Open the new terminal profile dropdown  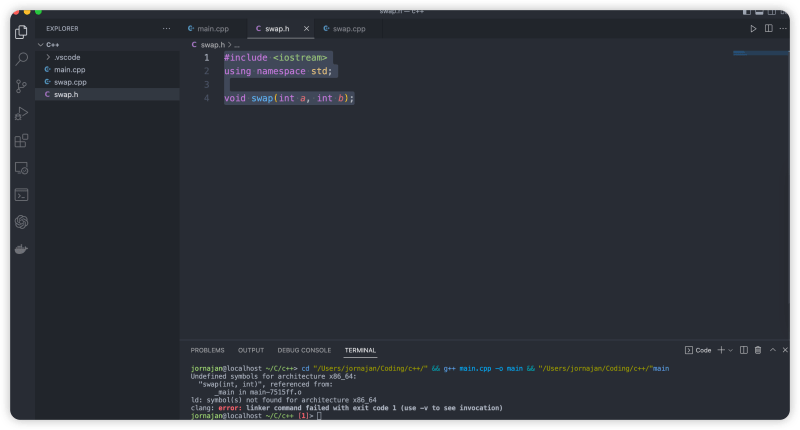731,350
